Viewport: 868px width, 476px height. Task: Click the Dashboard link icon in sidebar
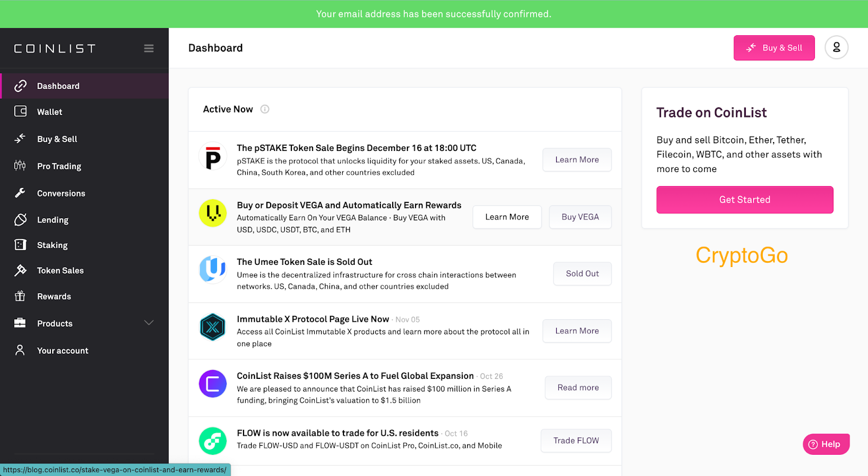(x=20, y=86)
